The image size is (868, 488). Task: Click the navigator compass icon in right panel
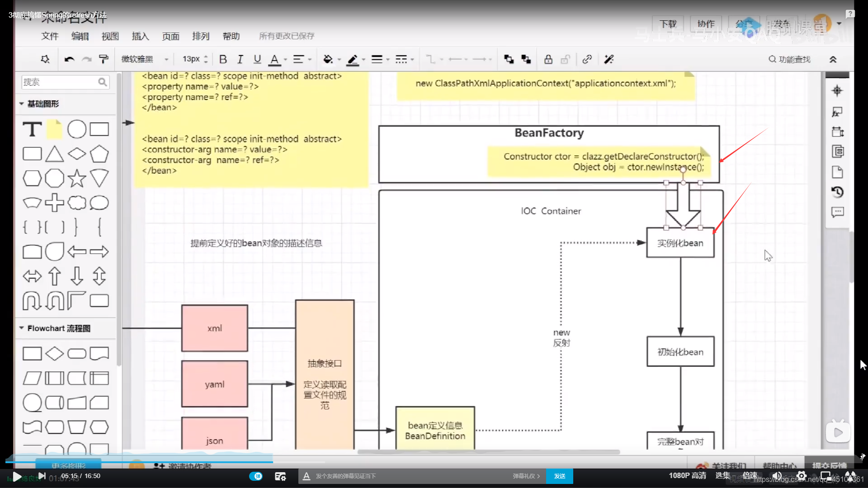837,91
